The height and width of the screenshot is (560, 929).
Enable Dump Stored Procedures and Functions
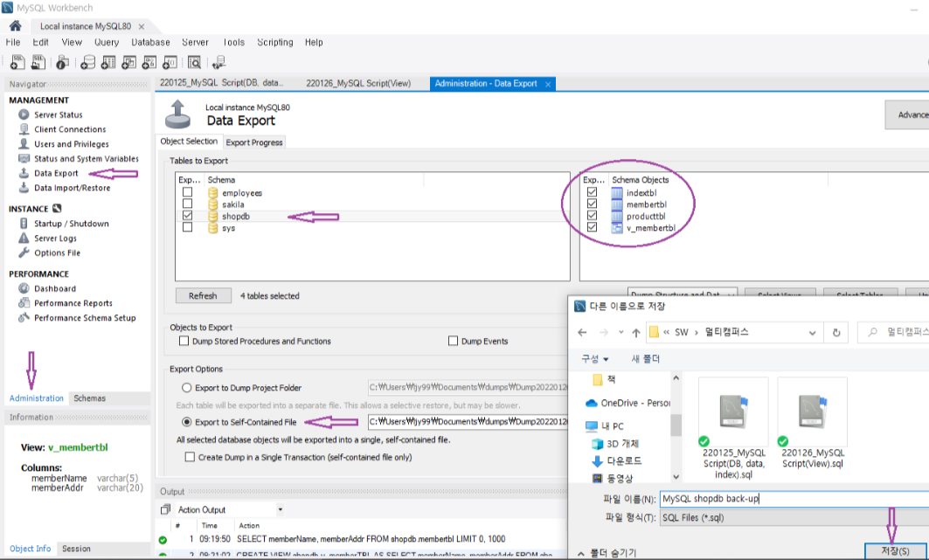click(x=184, y=341)
